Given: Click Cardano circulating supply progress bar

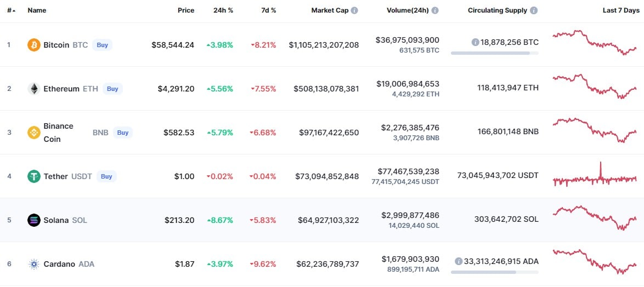Looking at the screenshot, I should 494,272.
